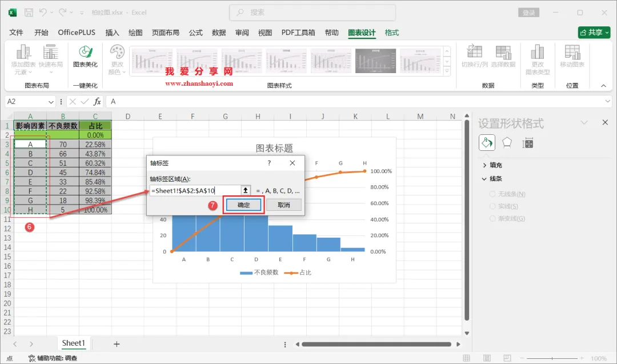
Task: Click the zoom slider in status bar
Action: 552,358
